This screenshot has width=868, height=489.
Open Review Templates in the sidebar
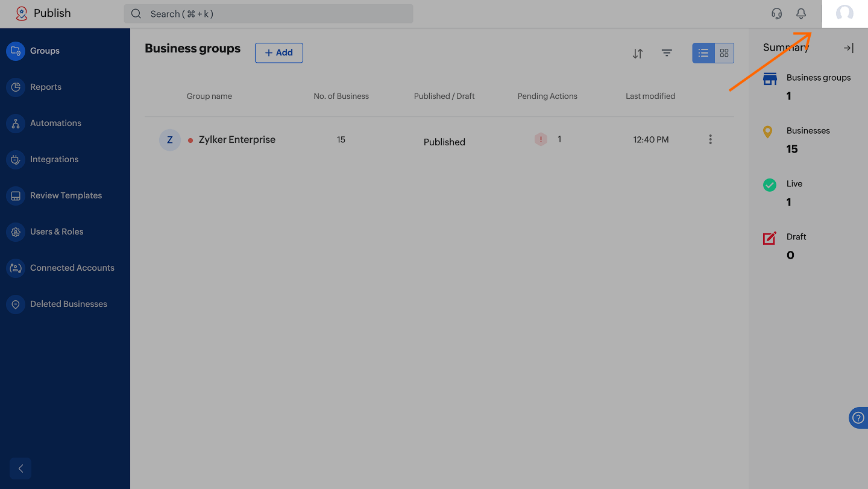coord(65,195)
